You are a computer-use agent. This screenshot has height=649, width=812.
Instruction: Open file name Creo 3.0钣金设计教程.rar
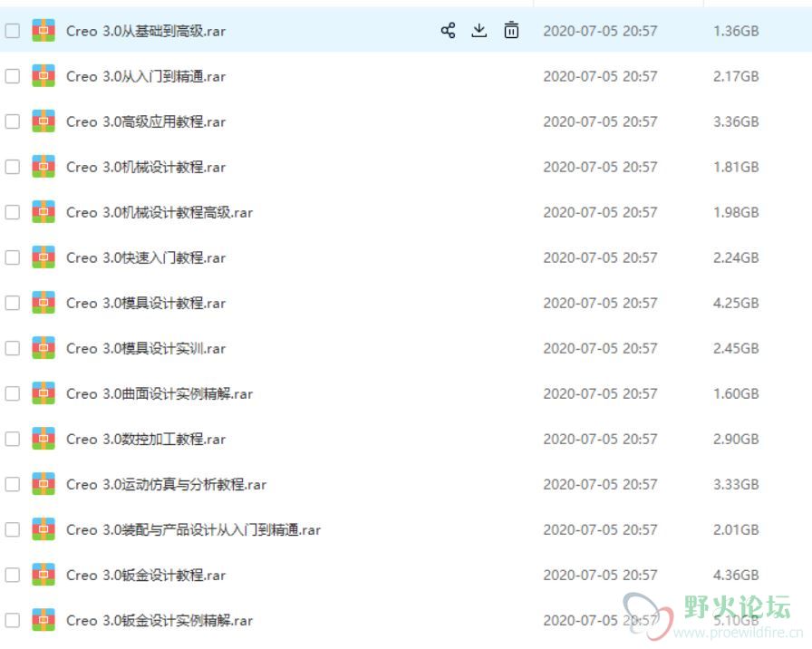(x=146, y=575)
